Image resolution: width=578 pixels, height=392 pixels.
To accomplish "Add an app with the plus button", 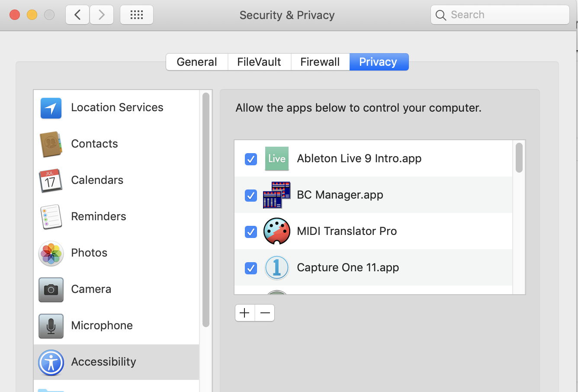I will tap(245, 313).
